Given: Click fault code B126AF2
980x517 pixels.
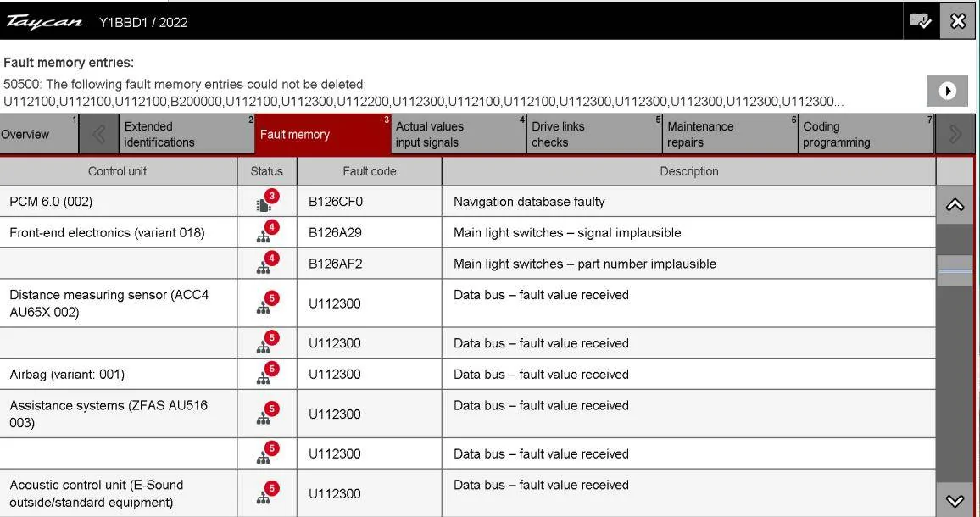Looking at the screenshot, I should (335, 264).
